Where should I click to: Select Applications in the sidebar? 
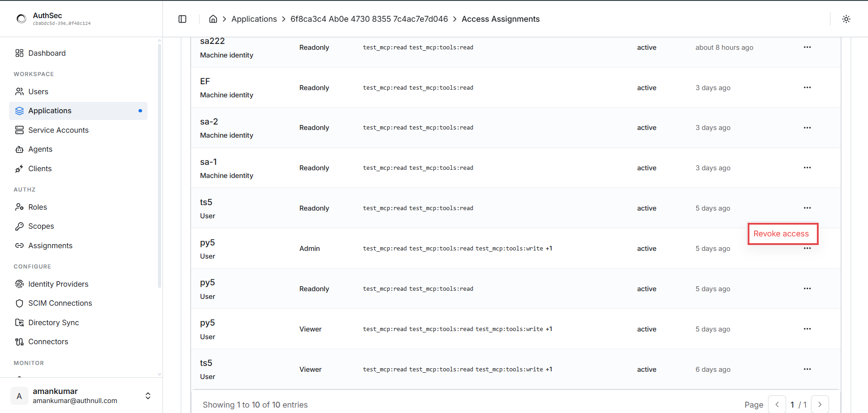78,111
